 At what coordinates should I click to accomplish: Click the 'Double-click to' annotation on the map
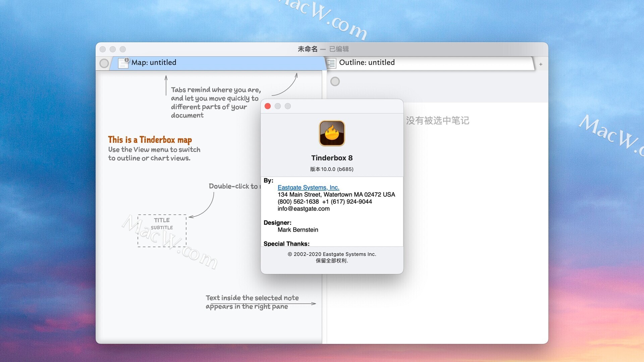coord(234,186)
